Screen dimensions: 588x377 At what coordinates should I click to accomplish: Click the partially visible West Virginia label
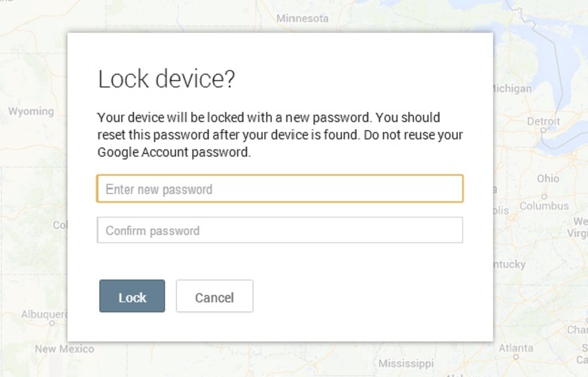tap(579, 227)
